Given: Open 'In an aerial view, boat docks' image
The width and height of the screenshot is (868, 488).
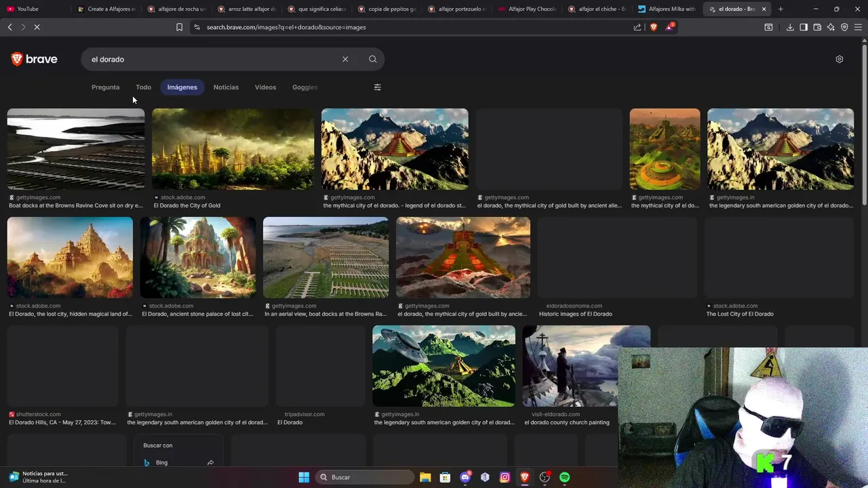Looking at the screenshot, I should tap(325, 258).
